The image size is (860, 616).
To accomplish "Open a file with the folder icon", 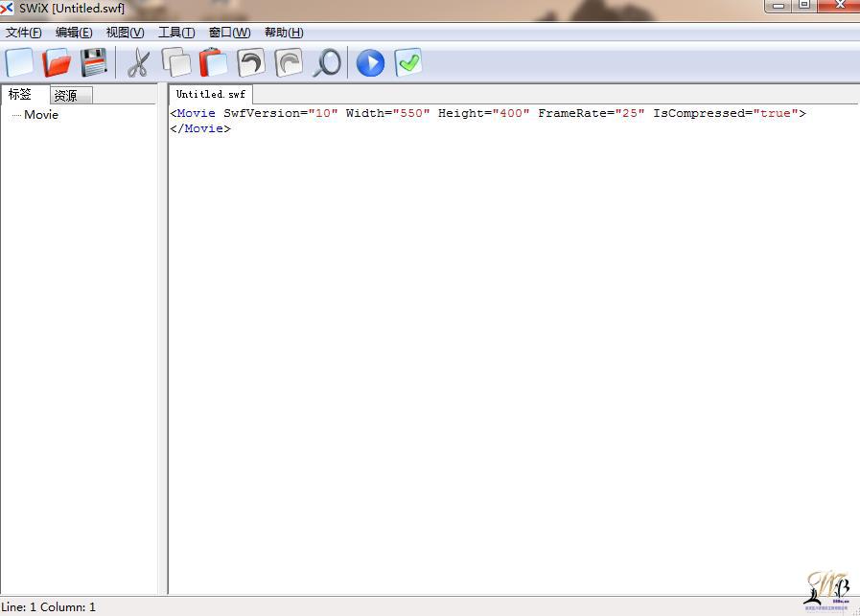I will pyautogui.click(x=58, y=63).
